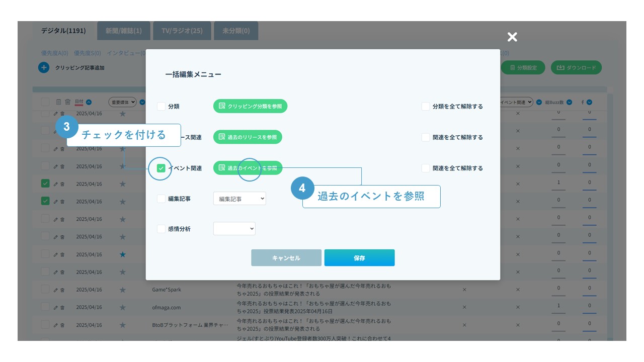Open the 編集記事 dropdown
Viewport: 644px width, 362px height.
tap(239, 199)
